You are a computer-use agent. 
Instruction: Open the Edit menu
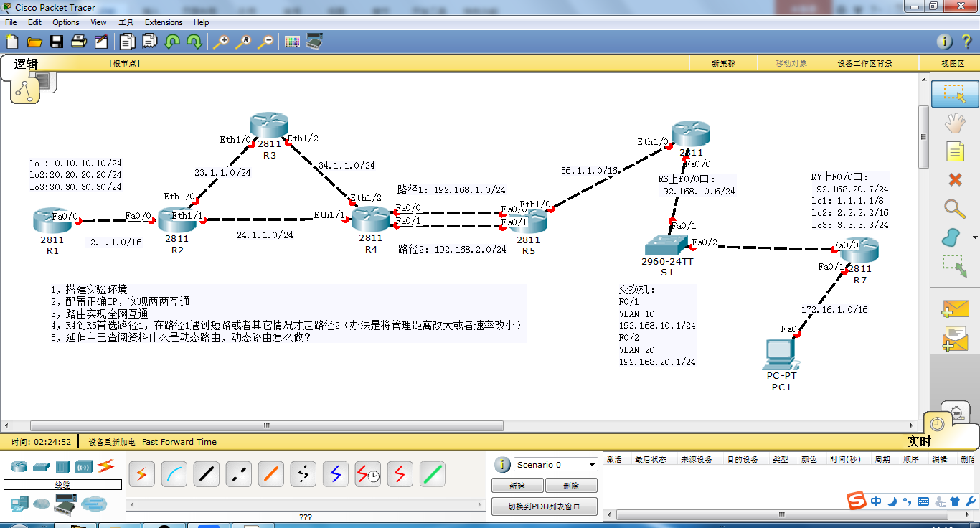click(x=34, y=22)
